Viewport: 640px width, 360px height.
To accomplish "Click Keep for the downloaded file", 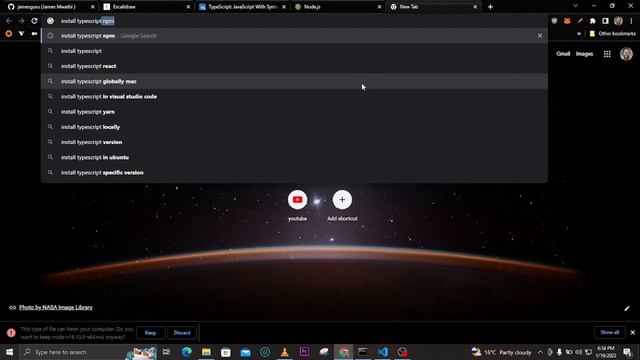I will pyautogui.click(x=150, y=333).
